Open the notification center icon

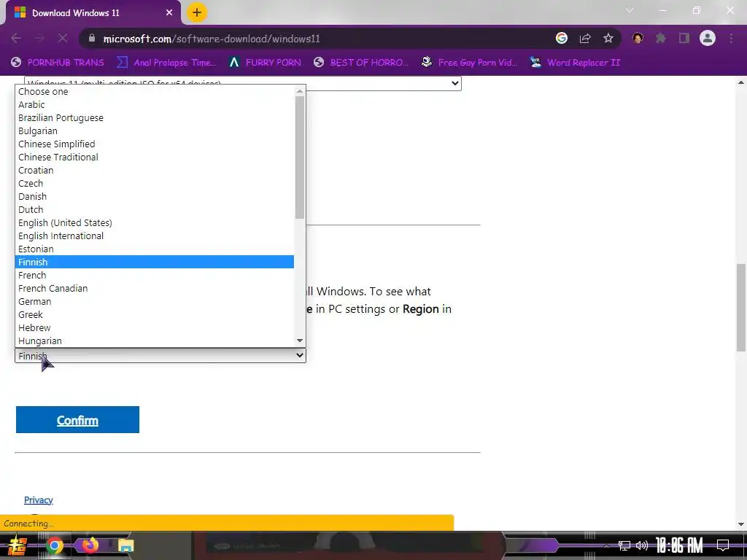pos(723,545)
